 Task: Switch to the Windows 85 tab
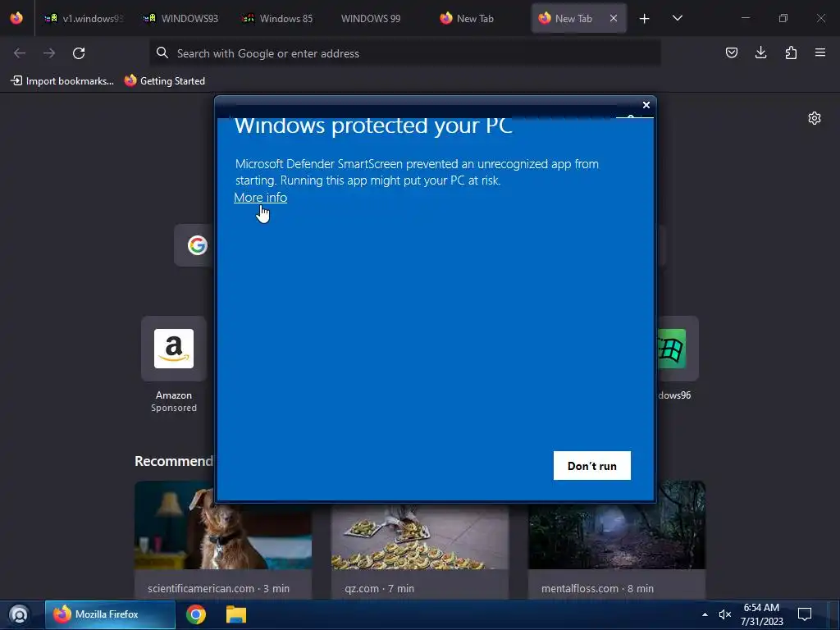pos(277,18)
